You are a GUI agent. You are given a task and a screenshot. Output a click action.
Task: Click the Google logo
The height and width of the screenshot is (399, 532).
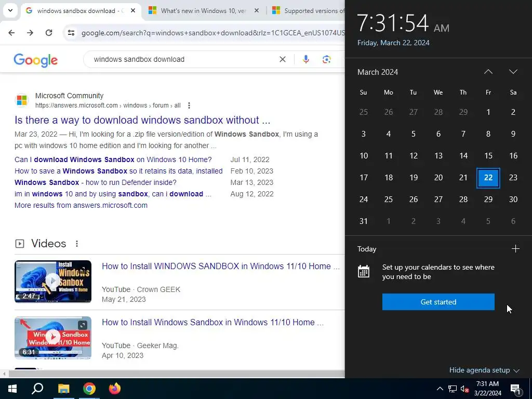coord(36,60)
